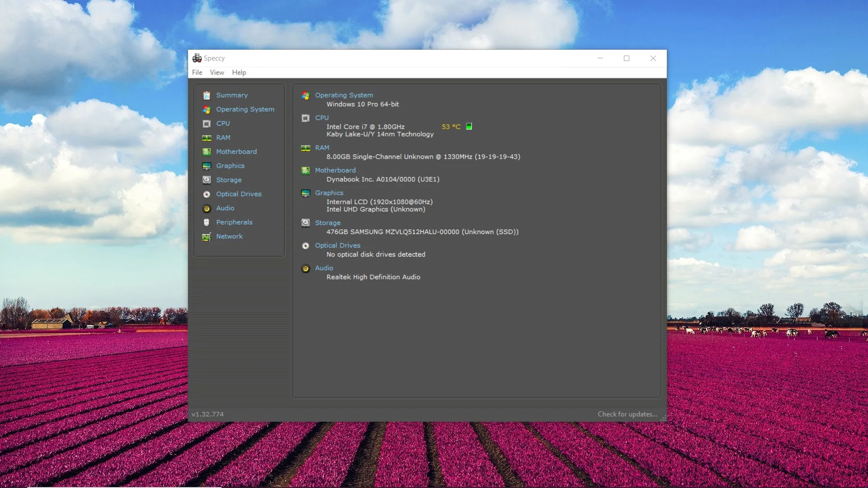Viewport: 868px width, 488px height.
Task: Click the Speccy title bar app icon
Action: [197, 58]
